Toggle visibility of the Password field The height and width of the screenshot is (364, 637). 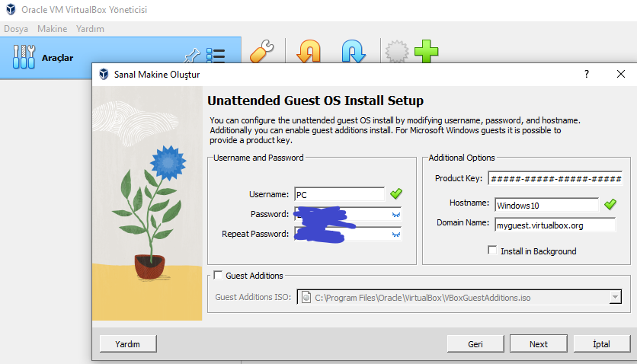click(396, 215)
